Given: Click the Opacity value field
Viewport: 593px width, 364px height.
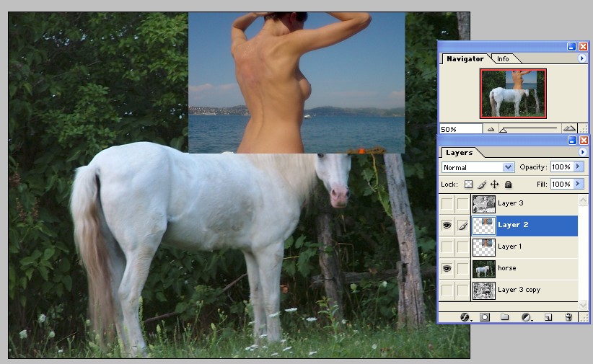Looking at the screenshot, I should click(561, 167).
